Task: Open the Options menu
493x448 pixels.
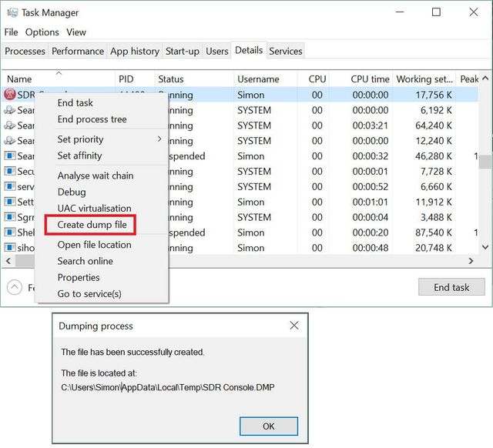Action: [x=42, y=32]
